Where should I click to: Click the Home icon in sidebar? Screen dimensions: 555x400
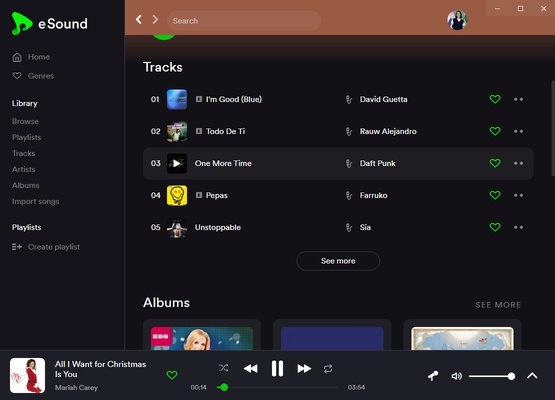(x=17, y=57)
